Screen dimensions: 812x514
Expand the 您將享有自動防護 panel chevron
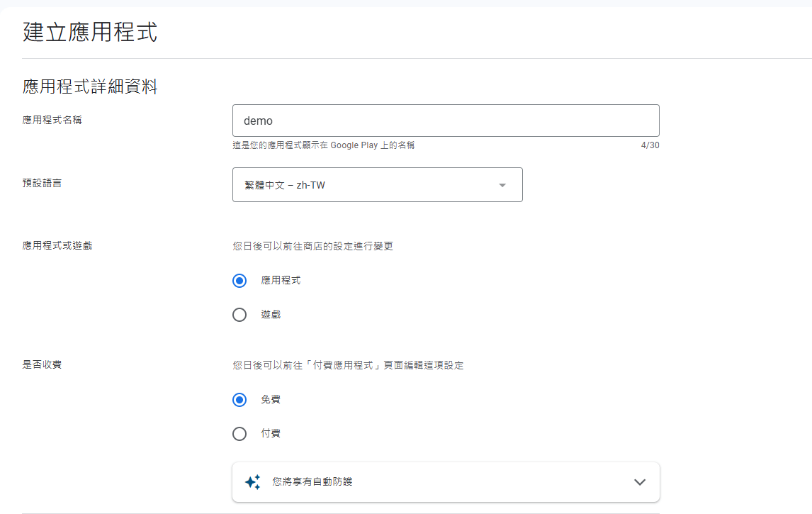tap(640, 482)
